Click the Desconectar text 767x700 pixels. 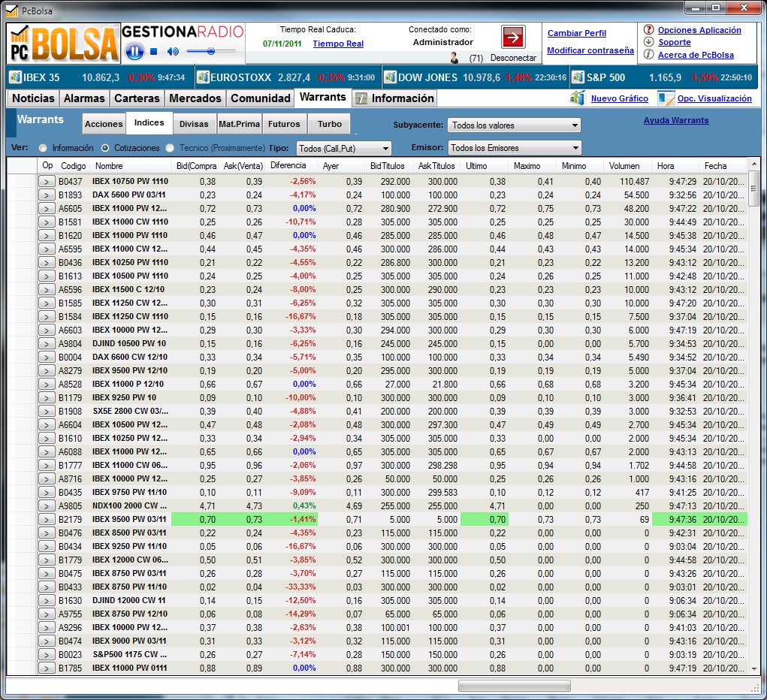click(x=513, y=58)
